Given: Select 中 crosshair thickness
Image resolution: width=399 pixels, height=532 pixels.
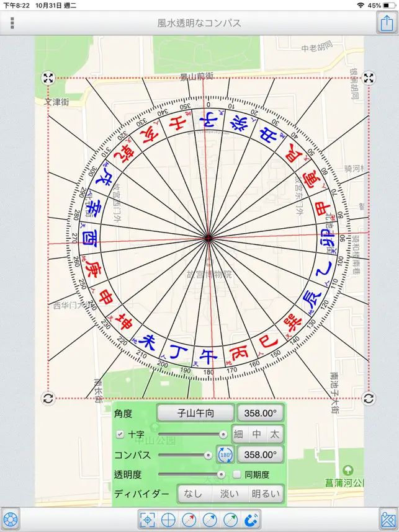Looking at the screenshot, I should click(x=257, y=434).
